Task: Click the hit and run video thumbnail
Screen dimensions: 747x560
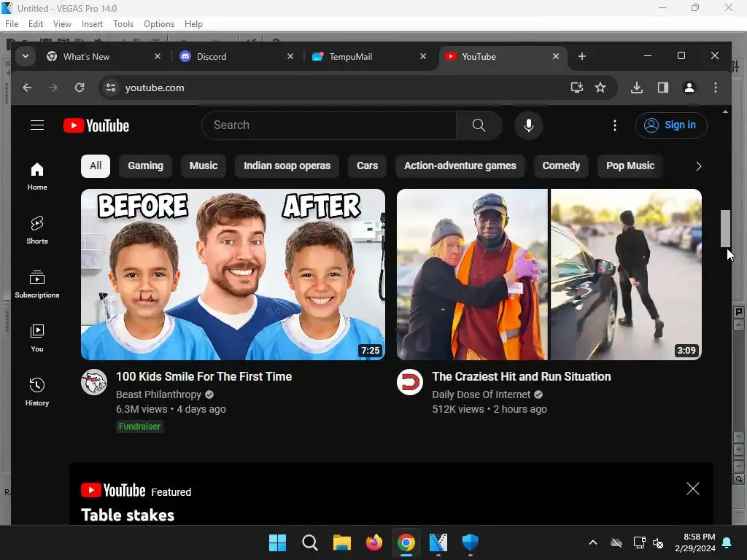Action: pyautogui.click(x=549, y=274)
